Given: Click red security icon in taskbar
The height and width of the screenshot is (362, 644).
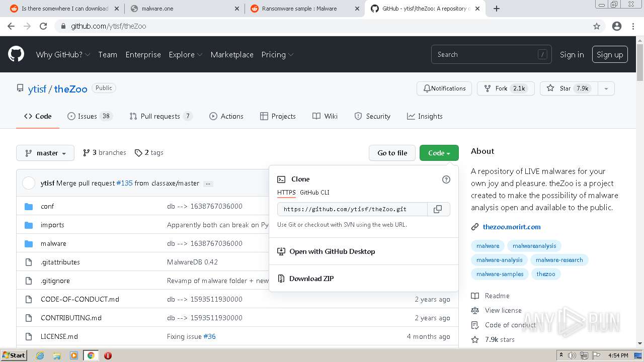Looking at the screenshot, I should (x=108, y=355).
